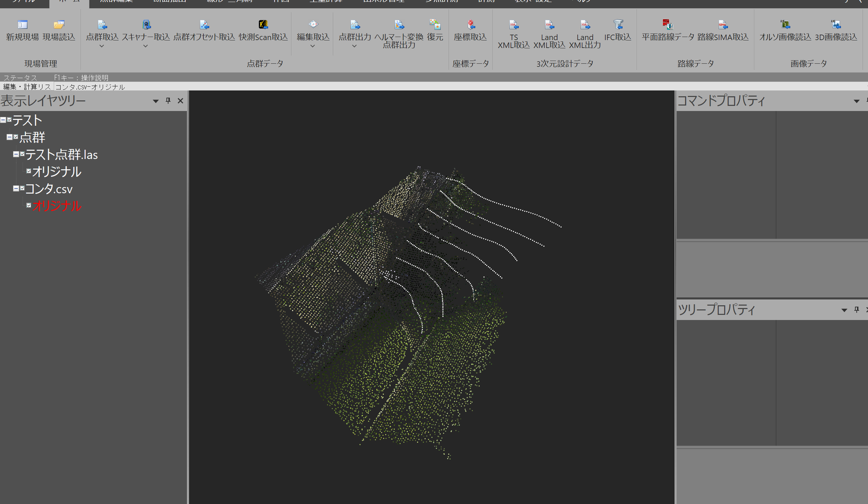Close the 表示レイヤツリー panel
The width and height of the screenshot is (868, 504).
[x=180, y=100]
